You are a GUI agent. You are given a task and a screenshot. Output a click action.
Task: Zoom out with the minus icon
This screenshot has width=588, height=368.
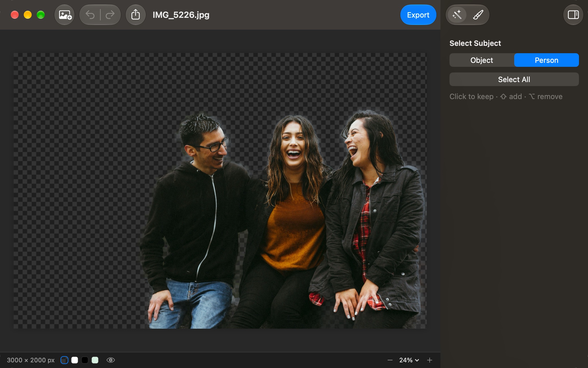click(x=390, y=360)
